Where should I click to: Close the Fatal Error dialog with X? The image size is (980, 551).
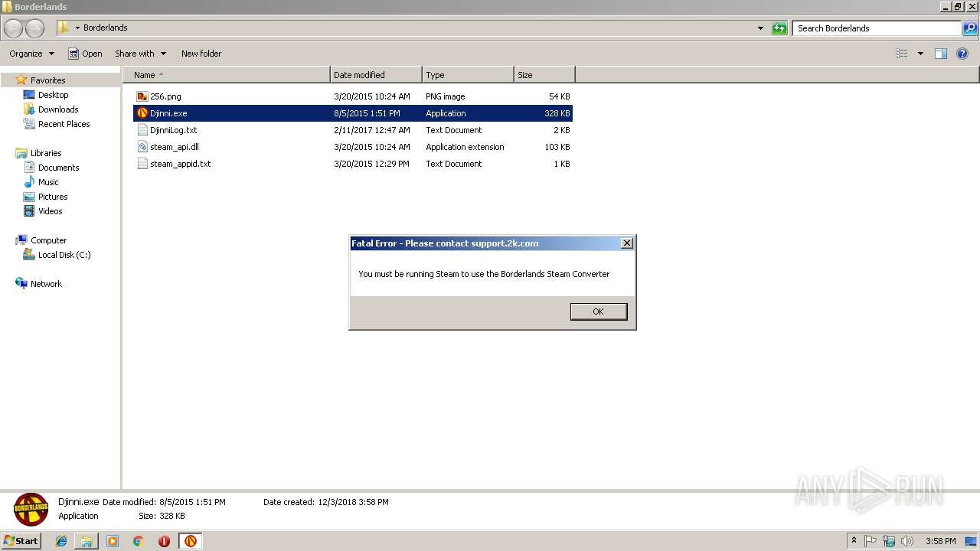pos(626,243)
